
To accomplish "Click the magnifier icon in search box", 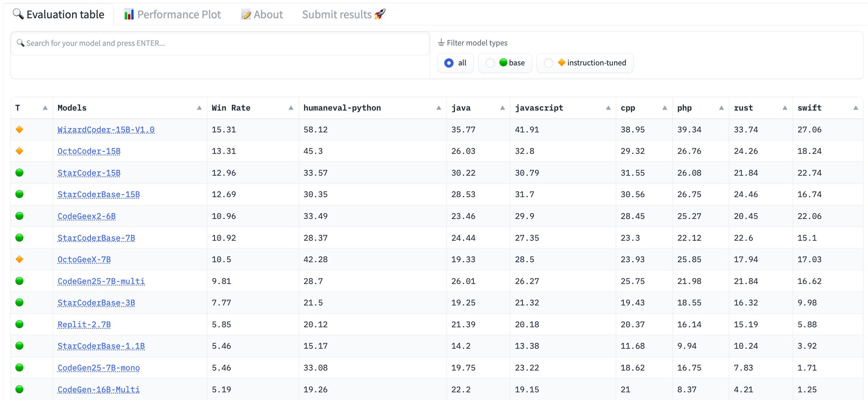I will click(20, 43).
